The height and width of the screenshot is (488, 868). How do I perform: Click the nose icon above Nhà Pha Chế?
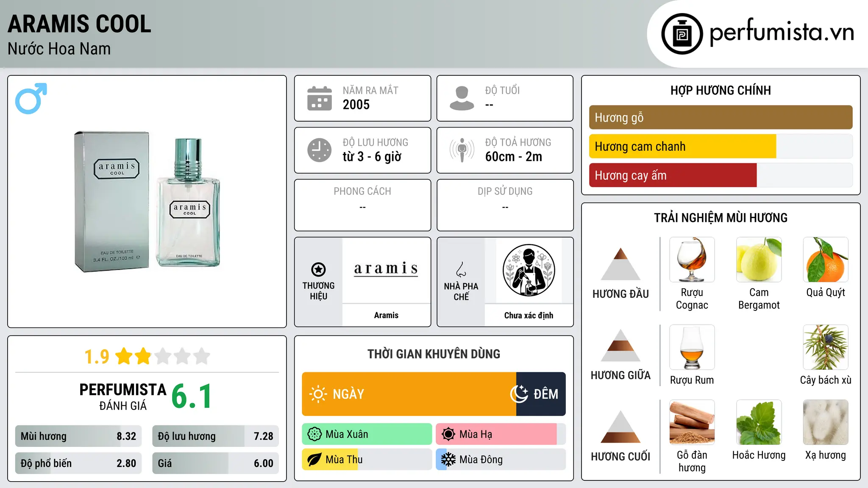pos(461,269)
